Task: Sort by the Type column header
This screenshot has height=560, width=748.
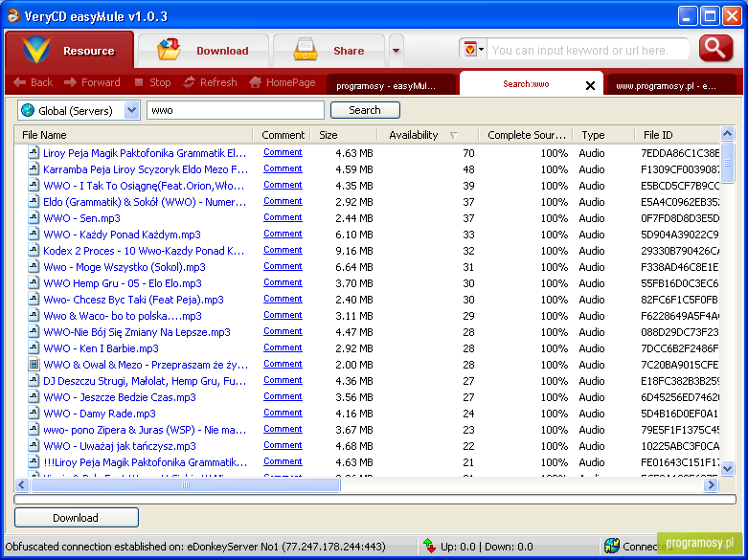Action: [604, 135]
